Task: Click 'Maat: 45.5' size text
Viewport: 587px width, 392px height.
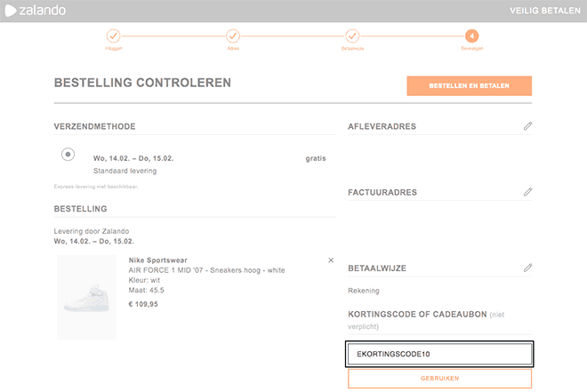Action: point(147,291)
